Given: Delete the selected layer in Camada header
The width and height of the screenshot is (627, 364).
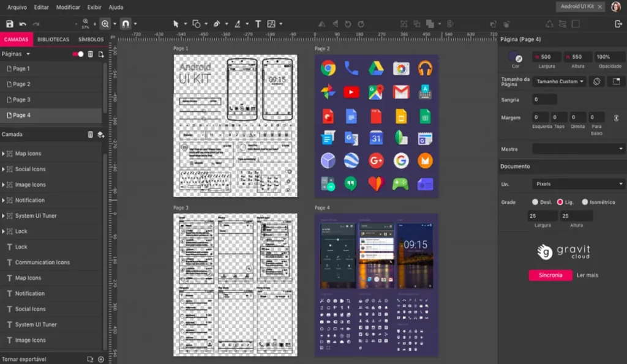Looking at the screenshot, I should [91, 135].
